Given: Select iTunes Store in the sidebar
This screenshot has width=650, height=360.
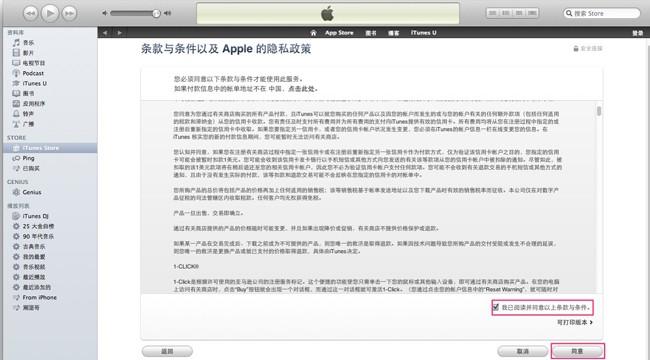Looking at the screenshot, I should pyautogui.click(x=50, y=148).
